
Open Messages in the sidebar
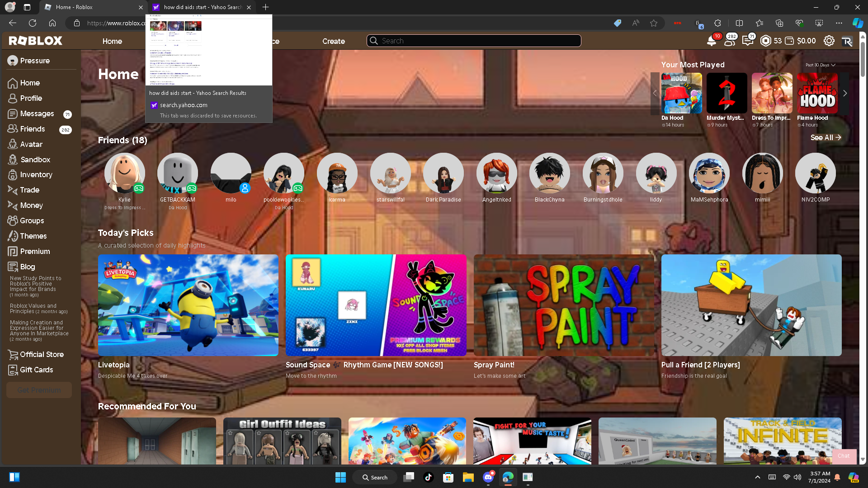pos(37,113)
